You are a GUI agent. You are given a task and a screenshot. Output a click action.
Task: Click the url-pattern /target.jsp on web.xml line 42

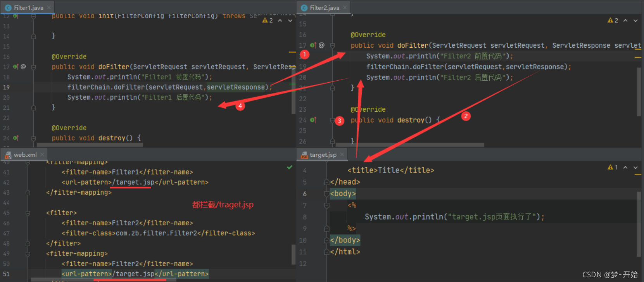pyautogui.click(x=135, y=182)
